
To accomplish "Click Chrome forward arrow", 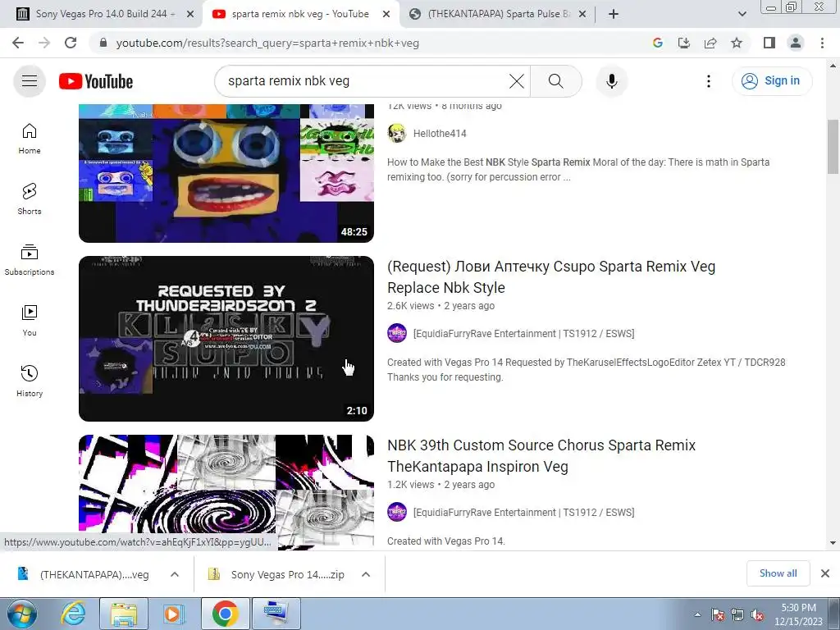I will 44,43.
